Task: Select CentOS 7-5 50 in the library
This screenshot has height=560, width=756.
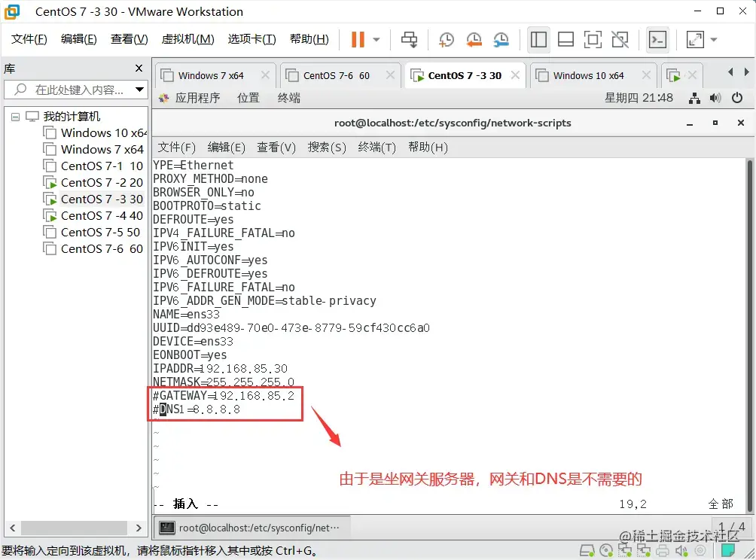Action: [92, 233]
